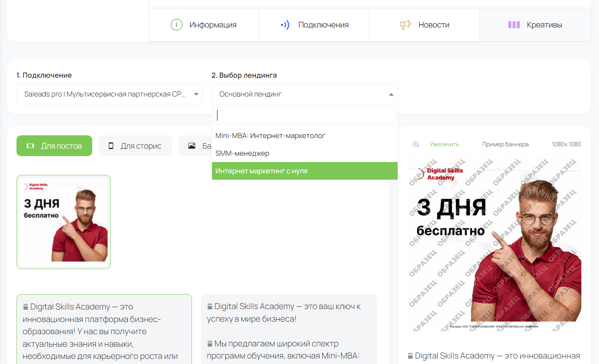Switch to the Подключения tab
The width and height of the screenshot is (599, 364).
point(314,25)
